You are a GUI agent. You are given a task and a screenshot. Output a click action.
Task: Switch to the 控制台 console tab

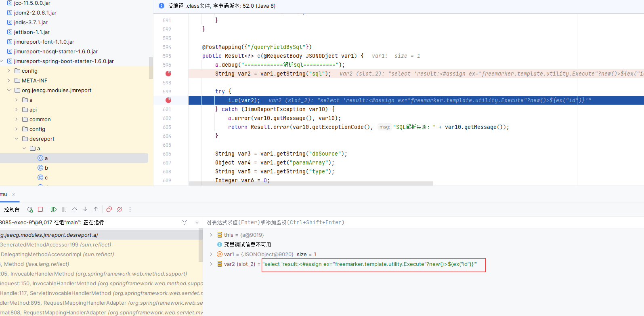(x=12, y=209)
